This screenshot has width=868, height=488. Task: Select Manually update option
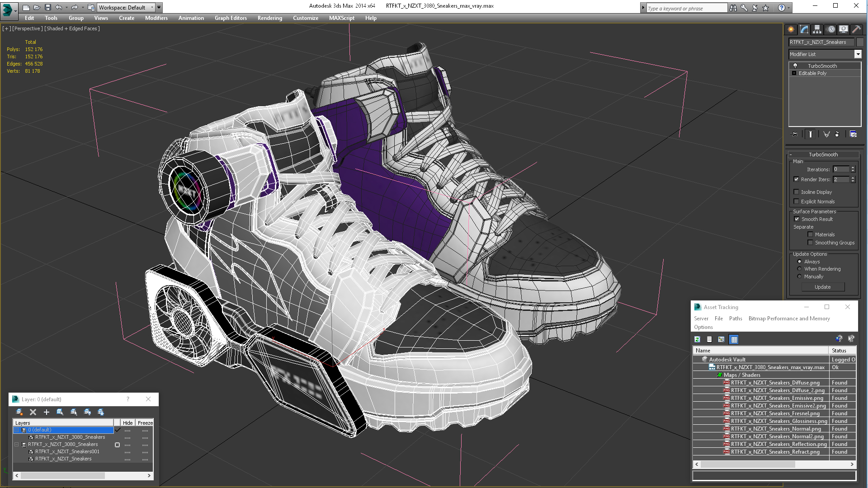799,277
